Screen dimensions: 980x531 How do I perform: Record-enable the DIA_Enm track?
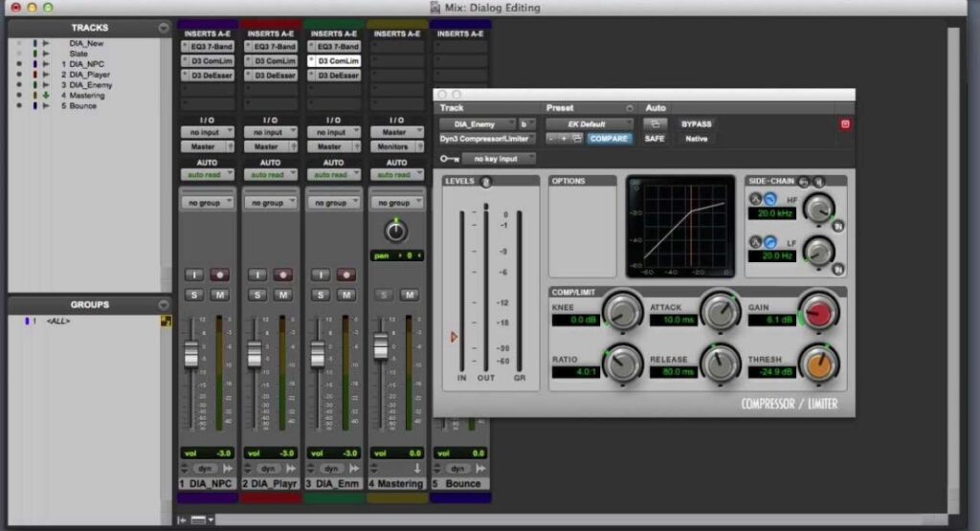tap(345, 275)
